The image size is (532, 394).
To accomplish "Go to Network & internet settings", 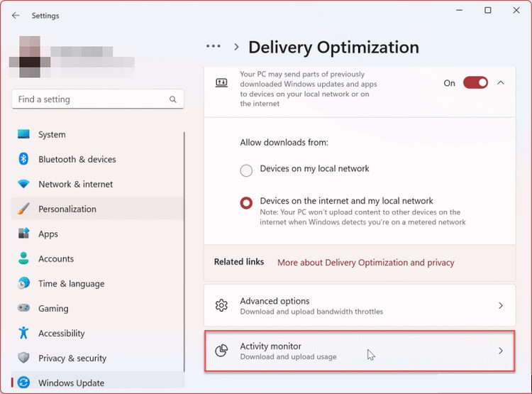I will pos(98,184).
